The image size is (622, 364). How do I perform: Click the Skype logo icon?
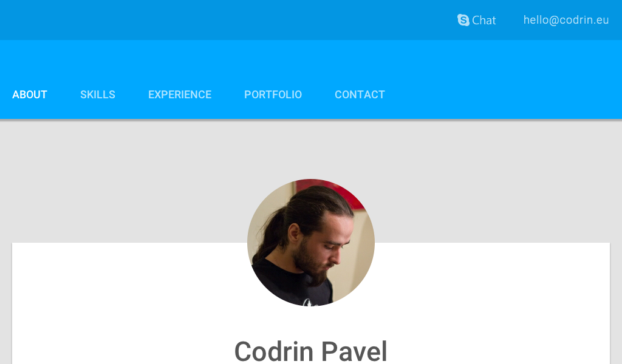[x=463, y=20]
